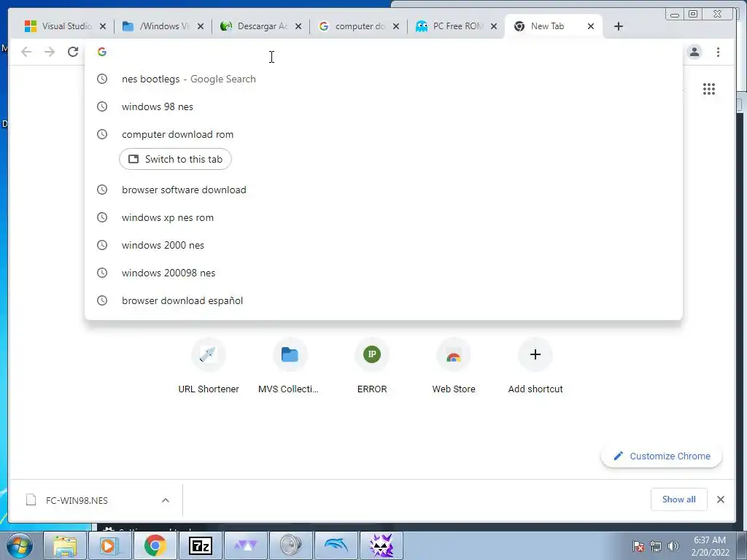Open the Web Store shortcut

click(x=454, y=366)
